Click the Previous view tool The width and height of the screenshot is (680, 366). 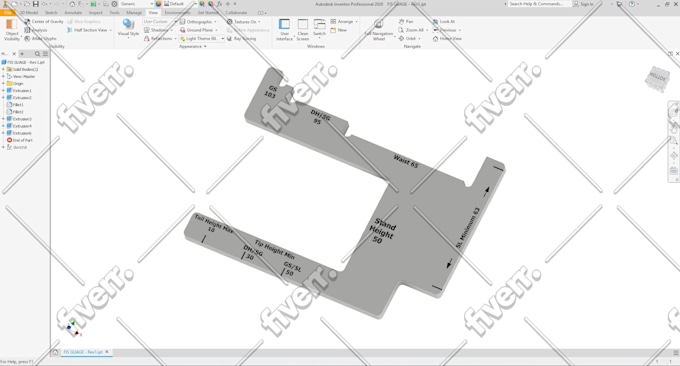point(445,30)
